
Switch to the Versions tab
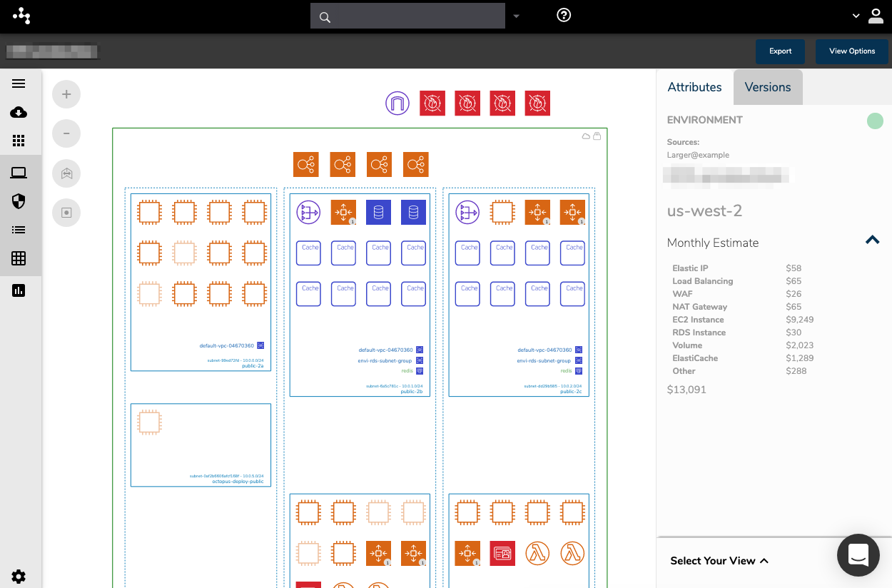[767, 87]
